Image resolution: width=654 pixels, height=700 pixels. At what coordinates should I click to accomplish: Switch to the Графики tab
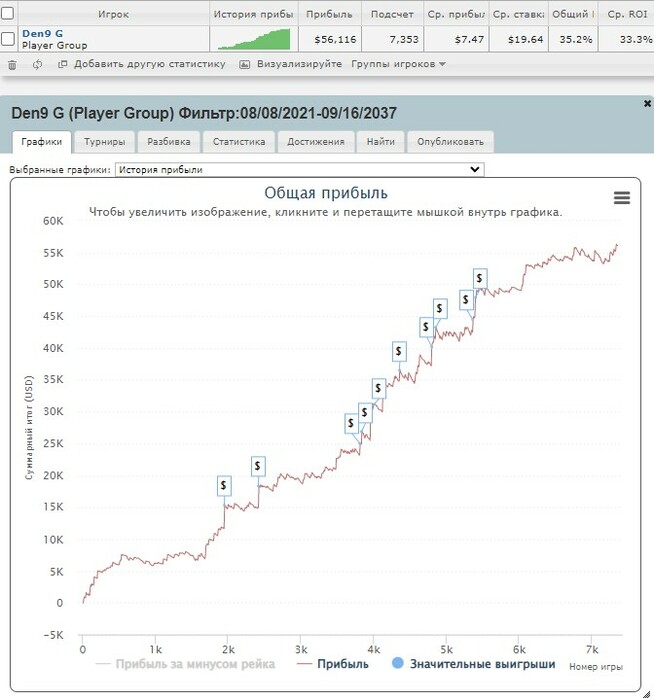42,142
